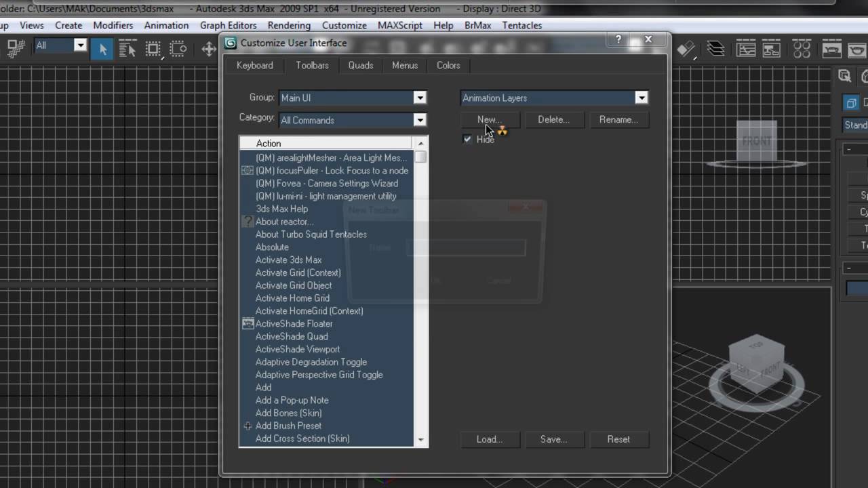
Task: Click the icon beside focusPuller action row
Action: 248,170
